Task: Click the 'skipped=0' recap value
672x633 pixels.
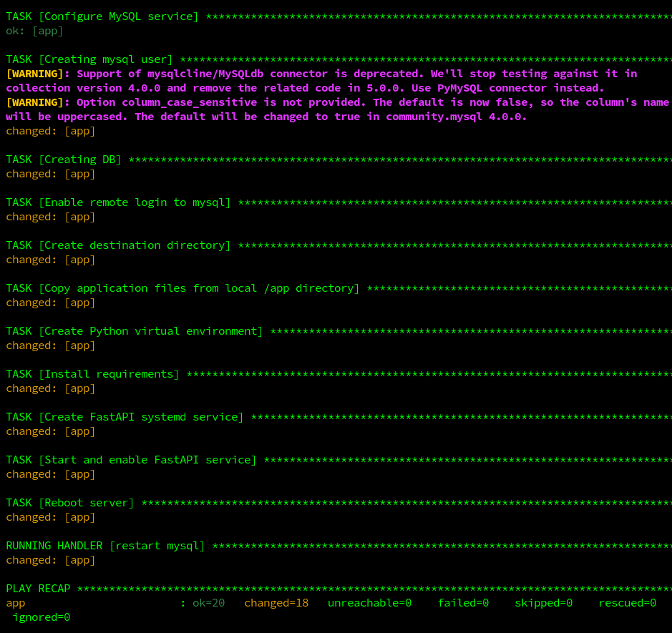Action: click(x=543, y=603)
